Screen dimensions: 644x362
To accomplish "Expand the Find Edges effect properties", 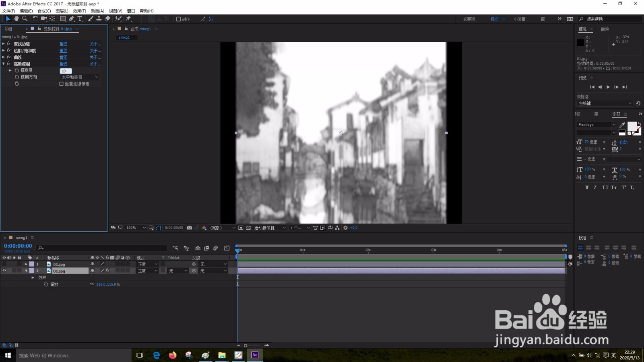I will [4, 44].
